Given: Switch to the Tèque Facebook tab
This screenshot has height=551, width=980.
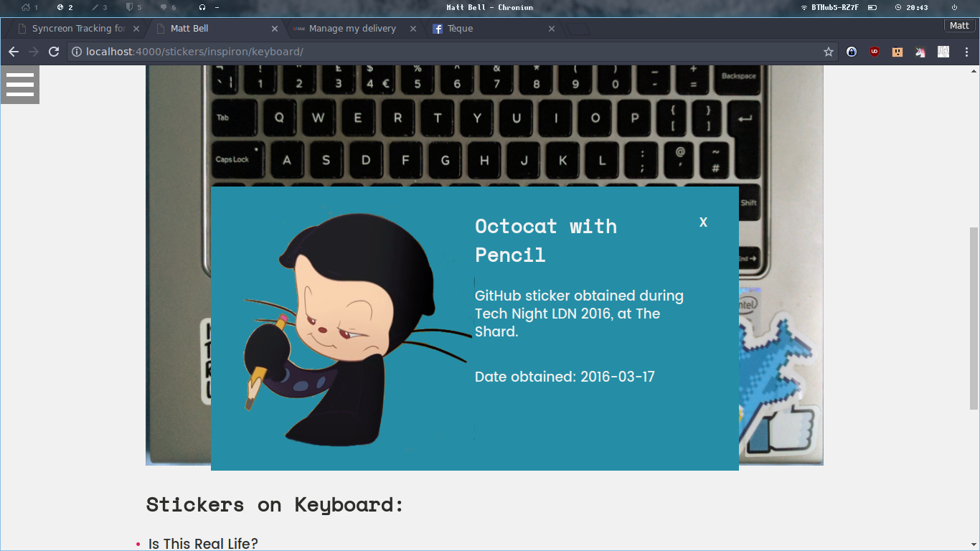Looking at the screenshot, I should [x=459, y=29].
